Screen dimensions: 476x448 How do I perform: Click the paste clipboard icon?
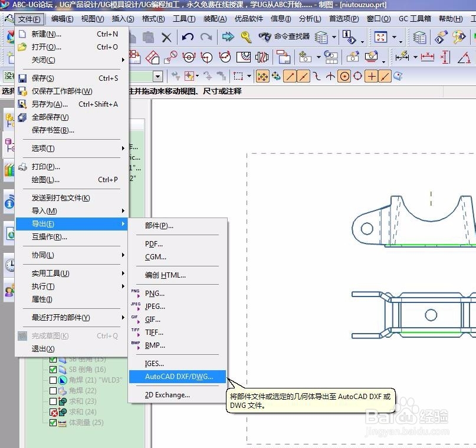[x=149, y=37]
